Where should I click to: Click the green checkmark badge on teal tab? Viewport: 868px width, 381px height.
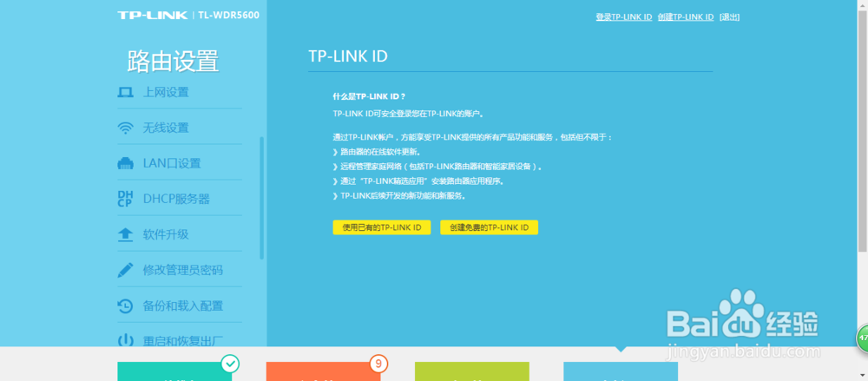[x=230, y=364]
